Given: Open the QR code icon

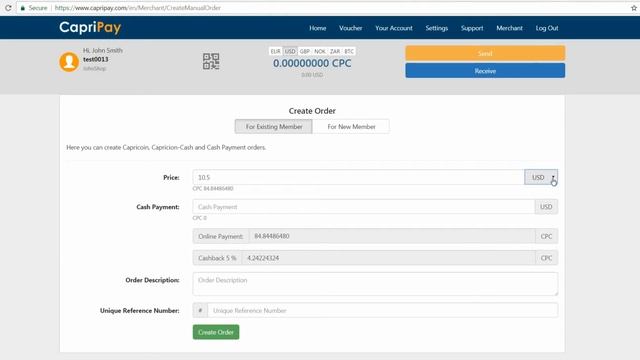Looking at the screenshot, I should pyautogui.click(x=211, y=61).
